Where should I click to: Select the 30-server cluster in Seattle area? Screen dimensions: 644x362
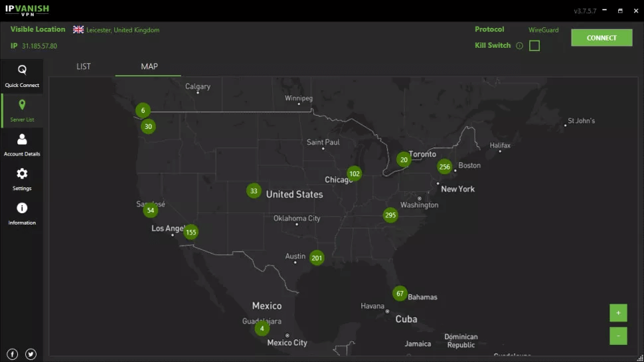point(148,127)
